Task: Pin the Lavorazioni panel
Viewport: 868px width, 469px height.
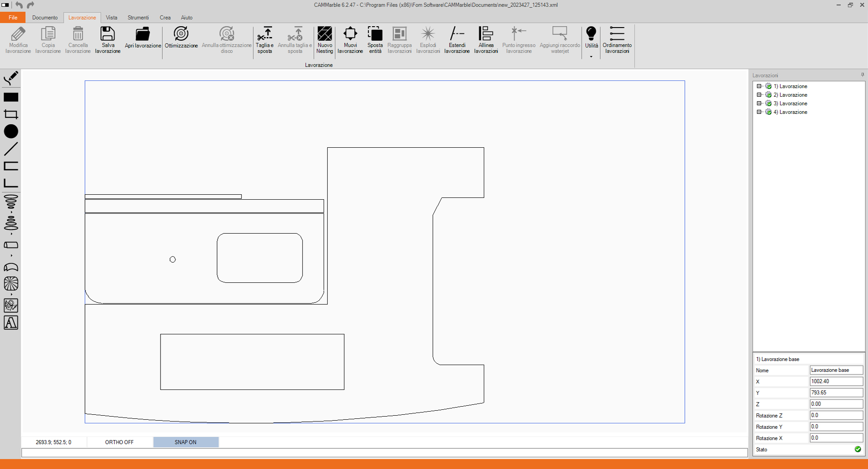Action: (862, 75)
